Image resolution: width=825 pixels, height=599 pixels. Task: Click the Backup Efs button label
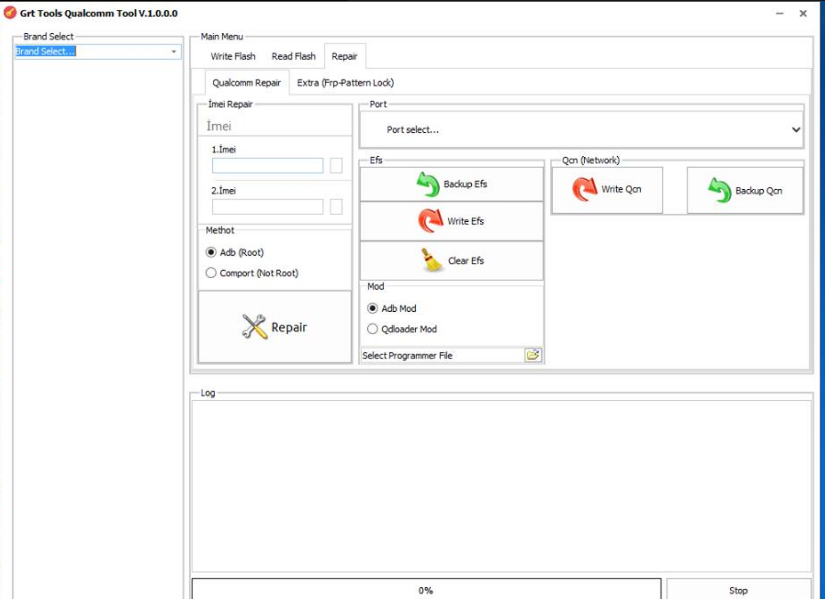click(x=465, y=184)
